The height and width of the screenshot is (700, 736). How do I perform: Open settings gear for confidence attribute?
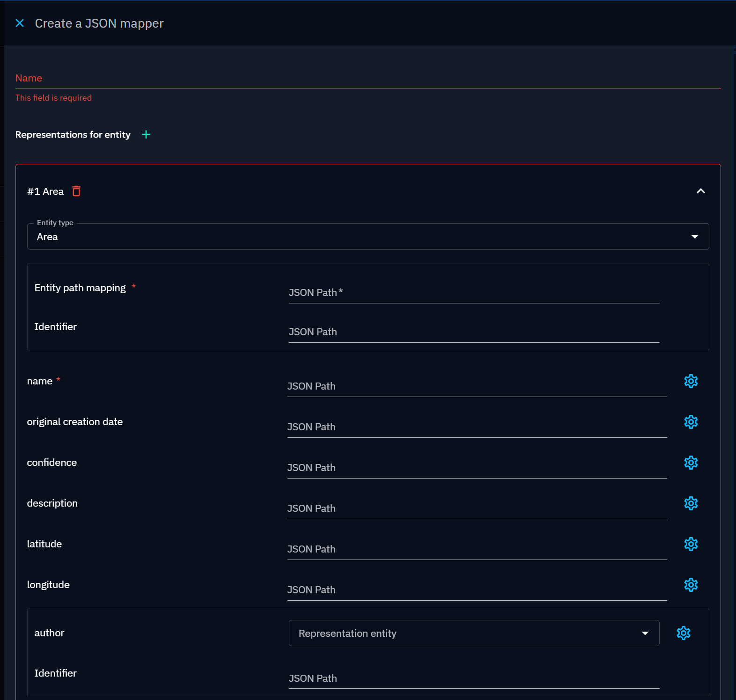[x=691, y=463]
